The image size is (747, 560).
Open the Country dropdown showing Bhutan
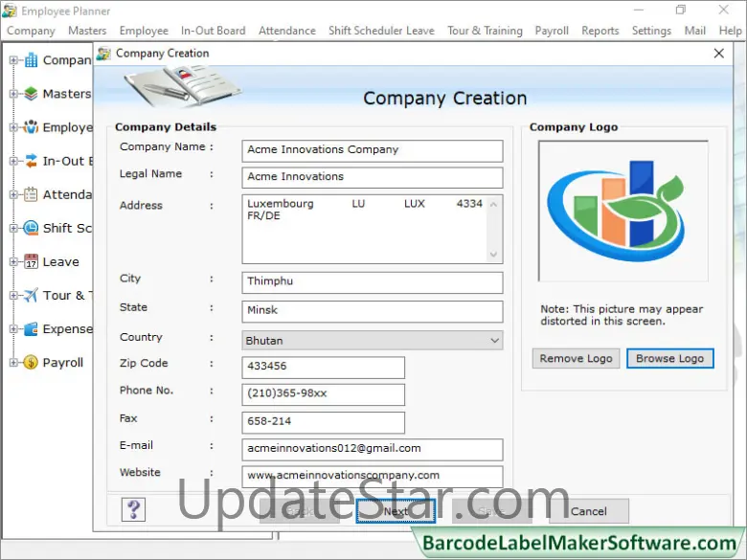pyautogui.click(x=373, y=341)
